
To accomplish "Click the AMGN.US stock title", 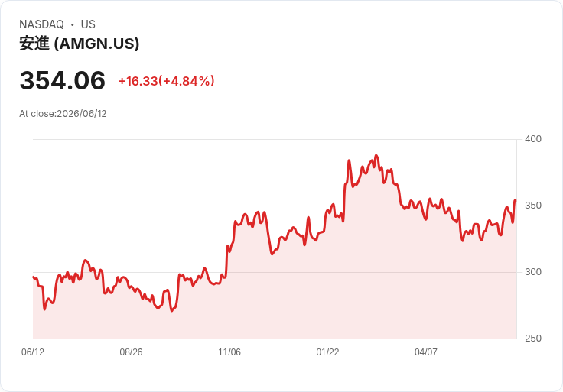I will [x=80, y=44].
